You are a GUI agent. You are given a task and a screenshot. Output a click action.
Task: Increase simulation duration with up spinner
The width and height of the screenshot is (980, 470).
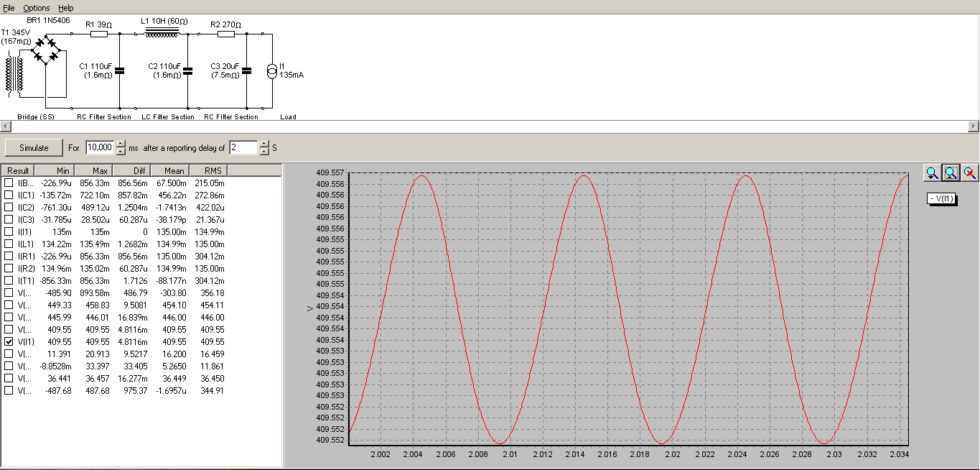coord(121,144)
